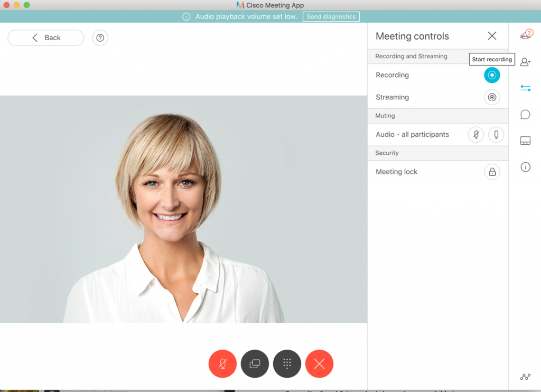Open the participants list with notification badge
Viewport: 541px width, 392px height.
tap(525, 34)
